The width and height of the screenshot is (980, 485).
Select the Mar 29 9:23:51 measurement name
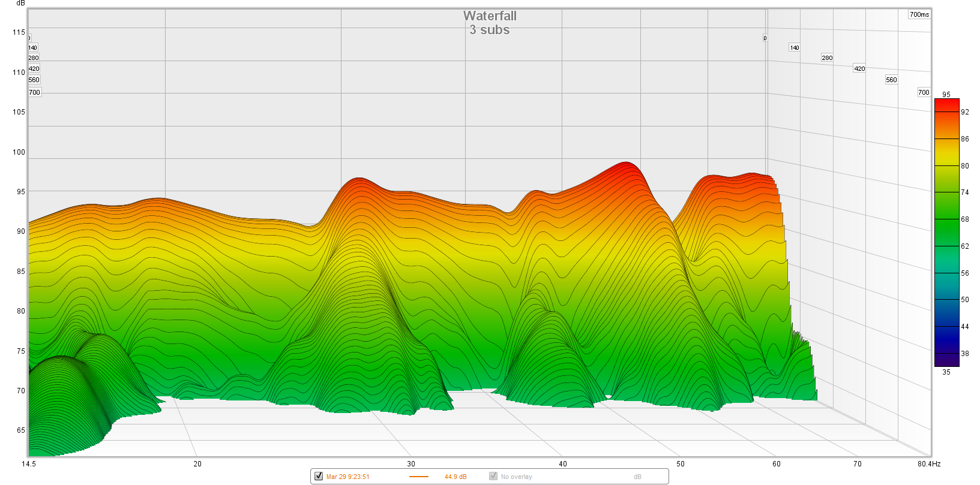tap(348, 477)
